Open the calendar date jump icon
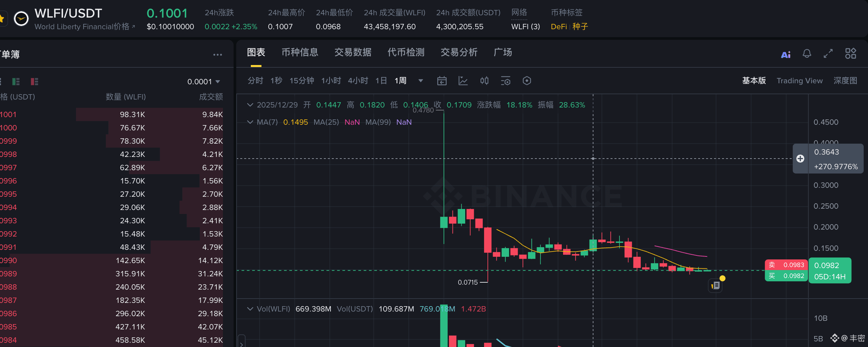The image size is (868, 347). [442, 81]
